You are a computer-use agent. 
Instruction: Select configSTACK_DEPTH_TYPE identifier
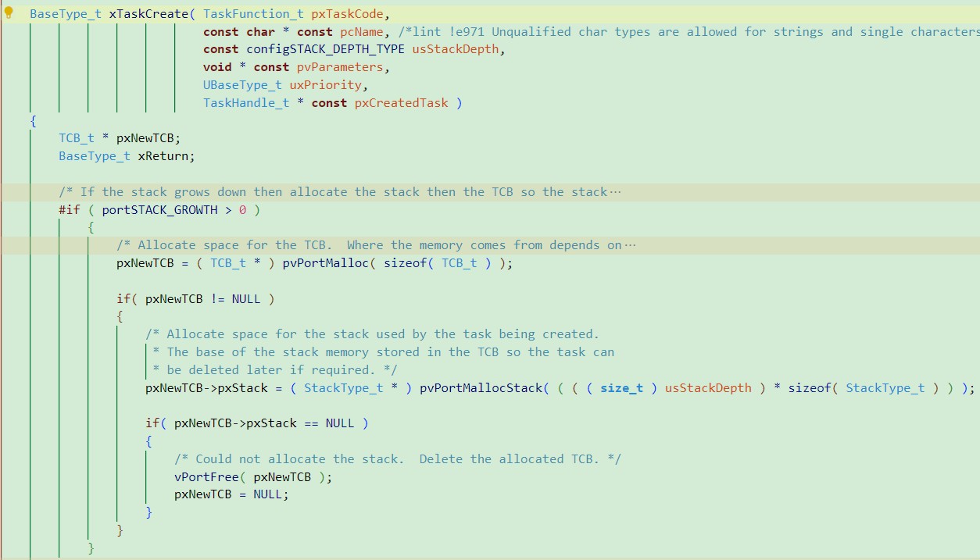[325, 49]
